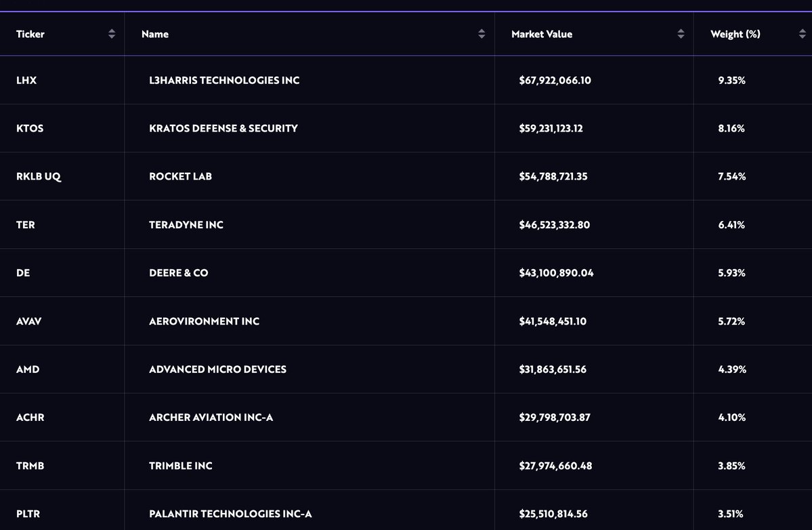Click the sort arrows beside Weight (%) header
812x530 pixels.
pyautogui.click(x=802, y=34)
